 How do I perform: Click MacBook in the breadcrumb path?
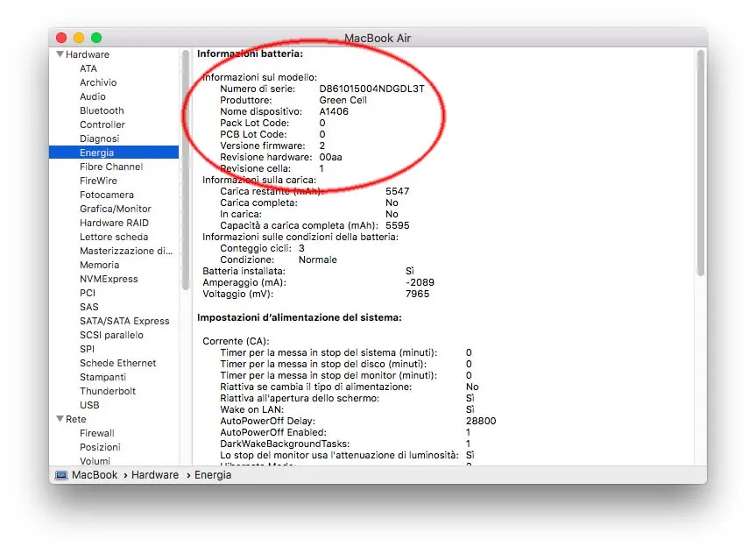click(95, 474)
